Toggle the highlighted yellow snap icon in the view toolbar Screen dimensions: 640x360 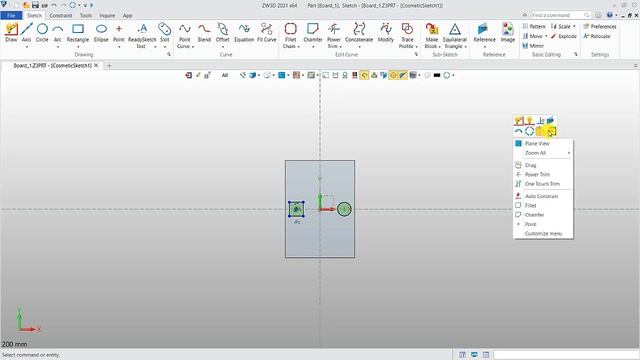click(364, 75)
